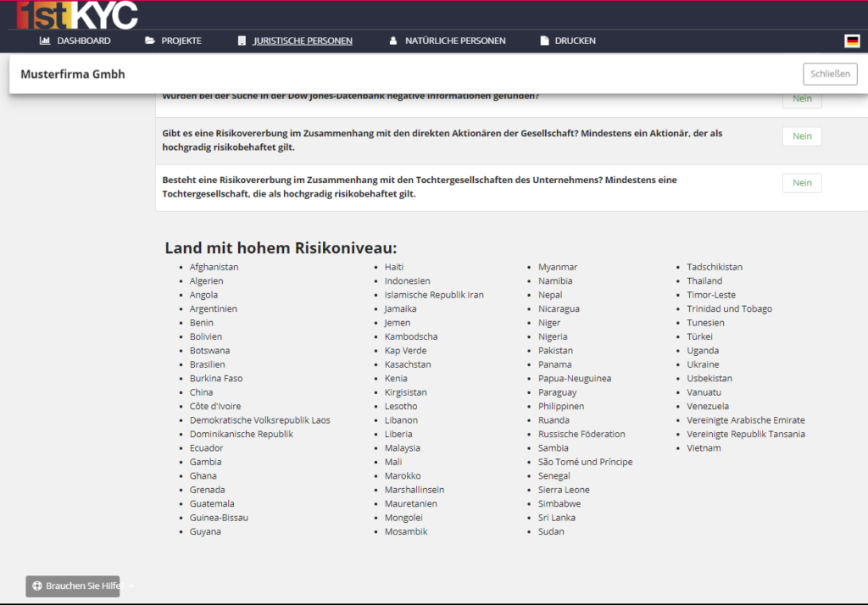Viewport: 868px width, 605px height.
Task: Go to the PROJEKTE section
Action: 181,41
